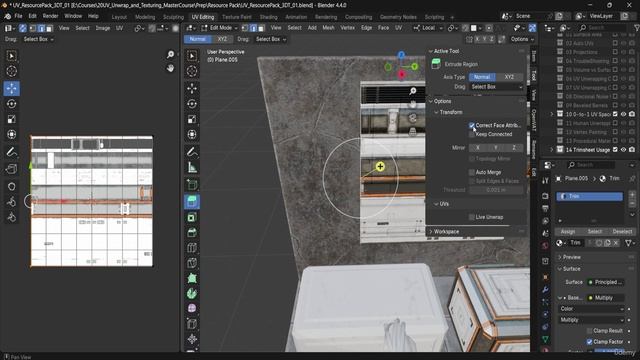Select the Extrude Region tool

pos(192,201)
